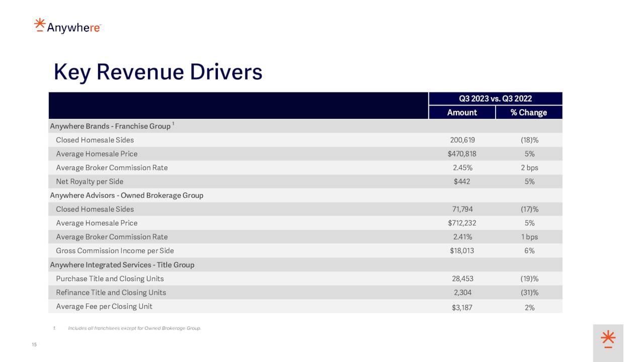Click the (18)% change value for Closed Homesale Sides
Screen dimensions: 644x362
[530, 140]
